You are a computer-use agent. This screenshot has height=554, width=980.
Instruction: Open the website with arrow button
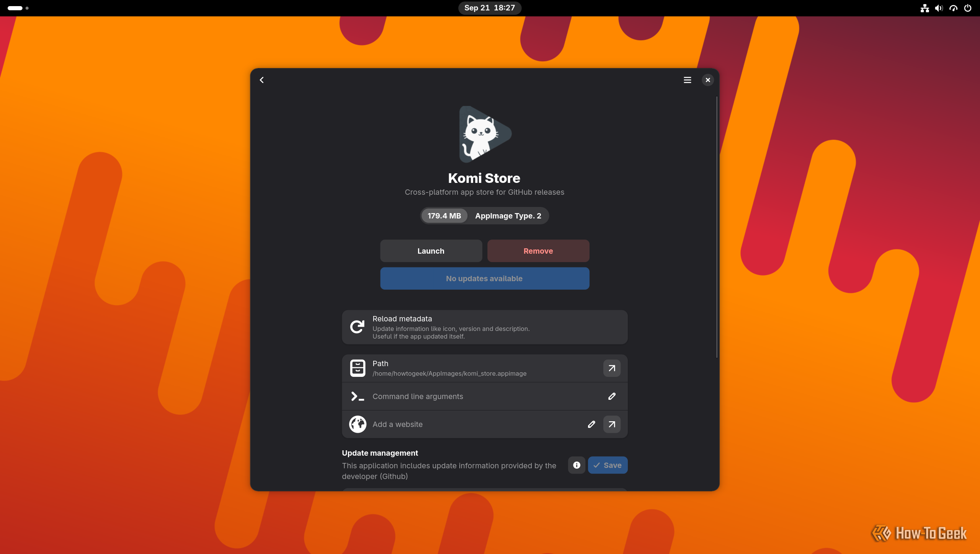tap(612, 424)
